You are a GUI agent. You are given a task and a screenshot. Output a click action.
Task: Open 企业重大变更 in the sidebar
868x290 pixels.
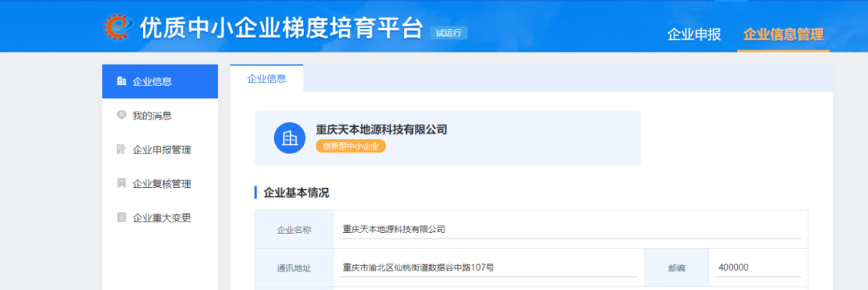[160, 218]
